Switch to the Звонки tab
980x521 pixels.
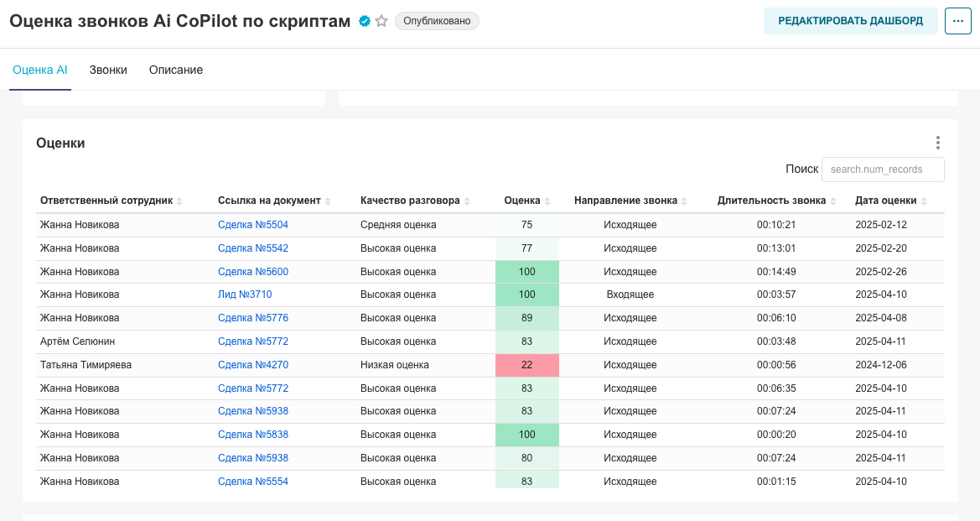(108, 70)
